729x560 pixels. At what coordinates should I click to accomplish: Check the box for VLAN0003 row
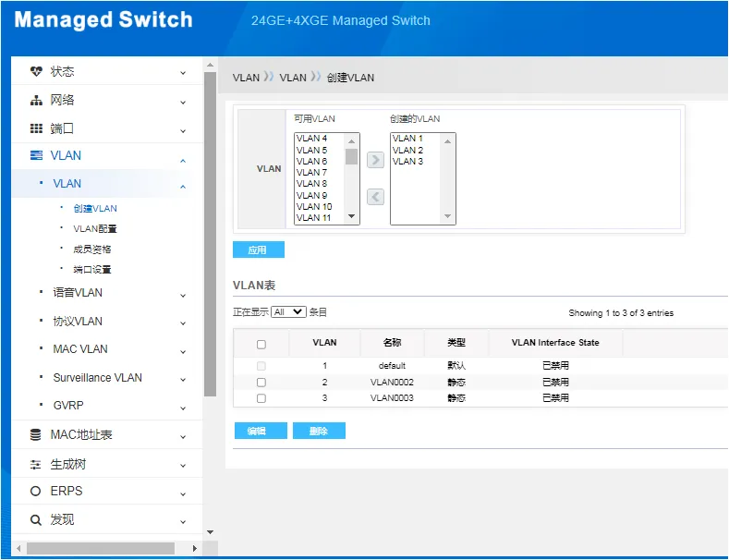[x=261, y=398]
